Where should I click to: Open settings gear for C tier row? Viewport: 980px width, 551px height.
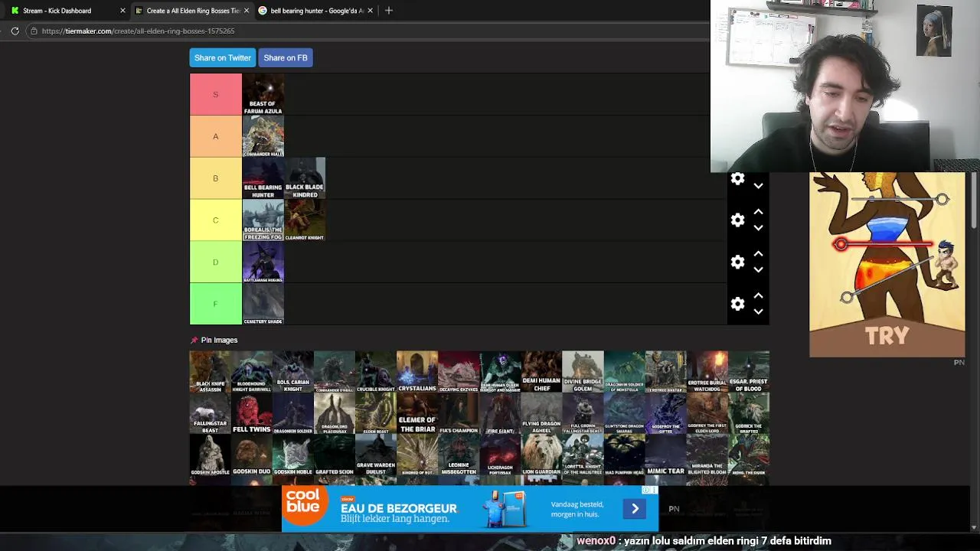click(737, 220)
